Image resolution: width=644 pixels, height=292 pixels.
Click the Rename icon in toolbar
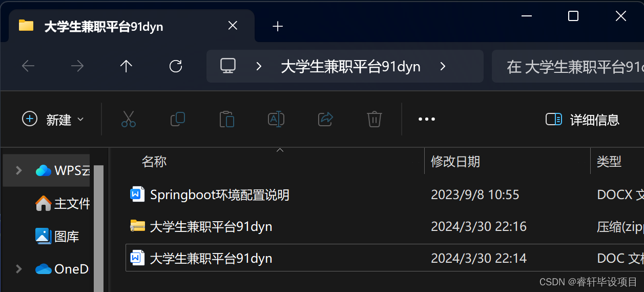pyautogui.click(x=276, y=120)
